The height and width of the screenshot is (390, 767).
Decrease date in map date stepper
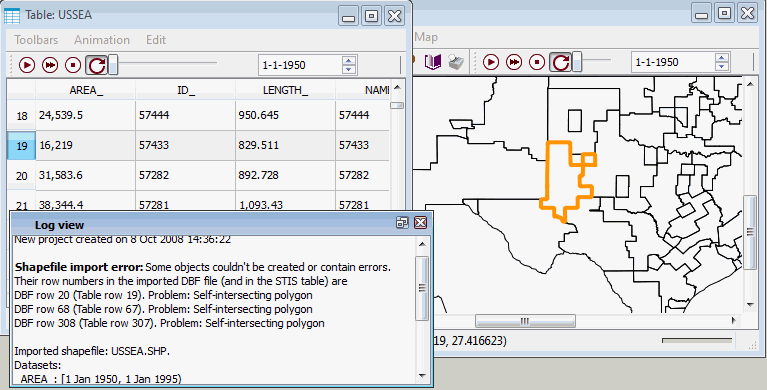click(722, 67)
